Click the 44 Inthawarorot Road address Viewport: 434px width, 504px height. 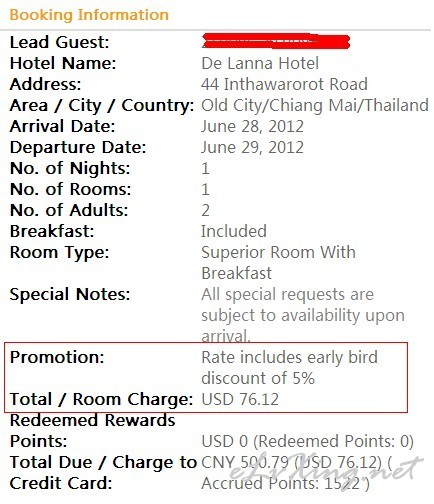284,84
